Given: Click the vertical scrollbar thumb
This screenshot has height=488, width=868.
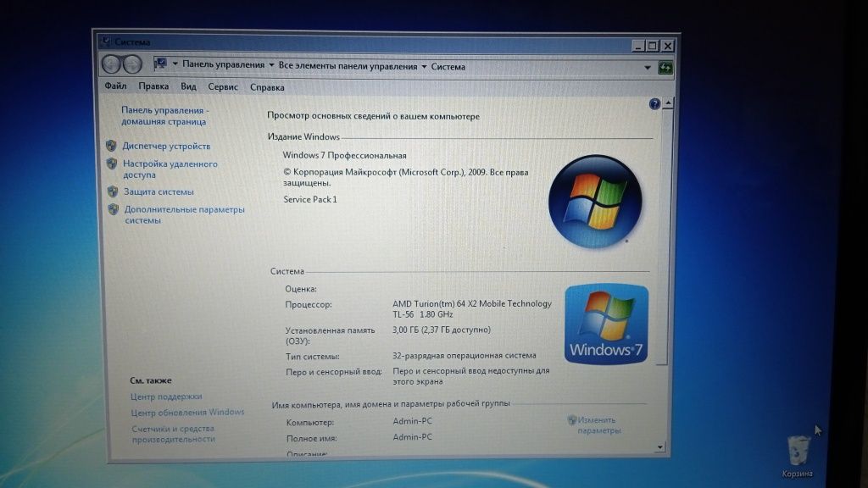Looking at the screenshot, I should pos(665,237).
